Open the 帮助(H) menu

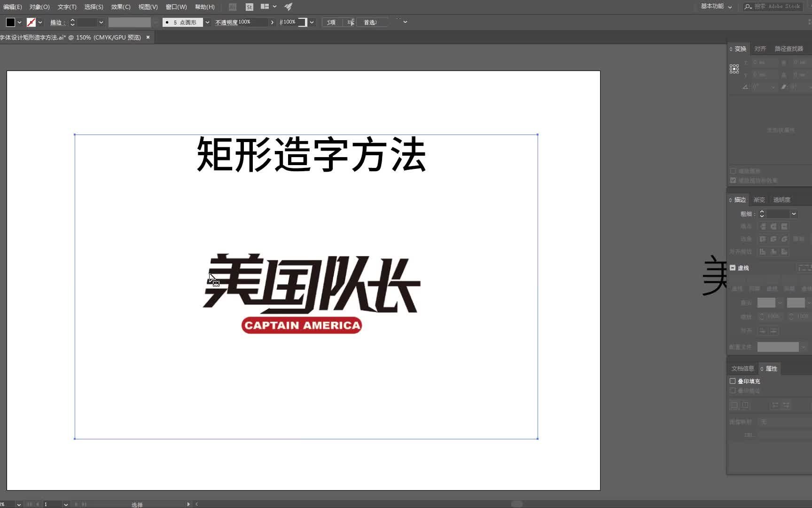(204, 7)
